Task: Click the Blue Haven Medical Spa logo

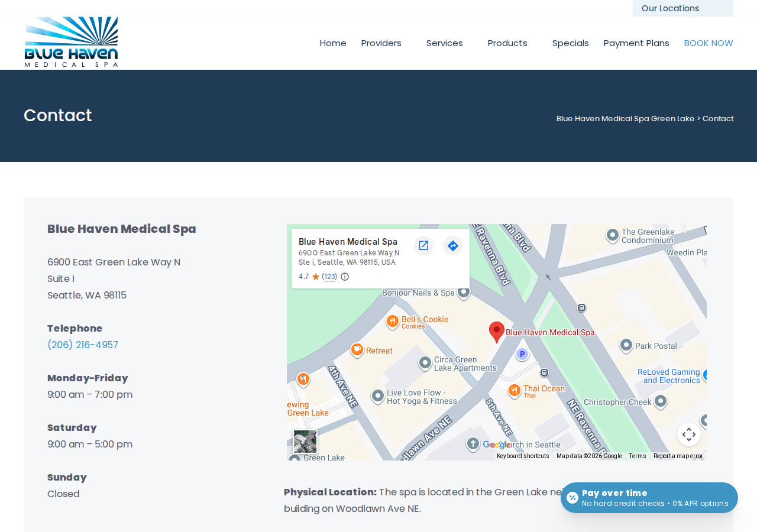Action: (71, 42)
